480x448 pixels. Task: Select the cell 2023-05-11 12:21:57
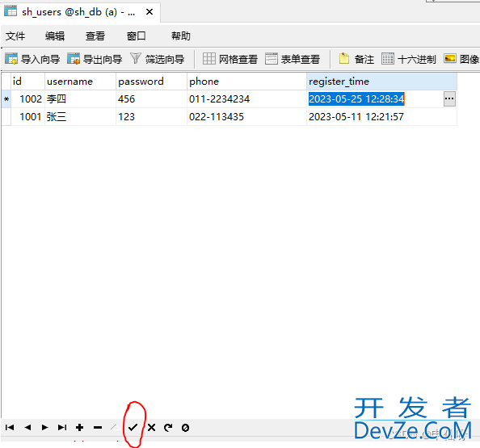pos(381,117)
